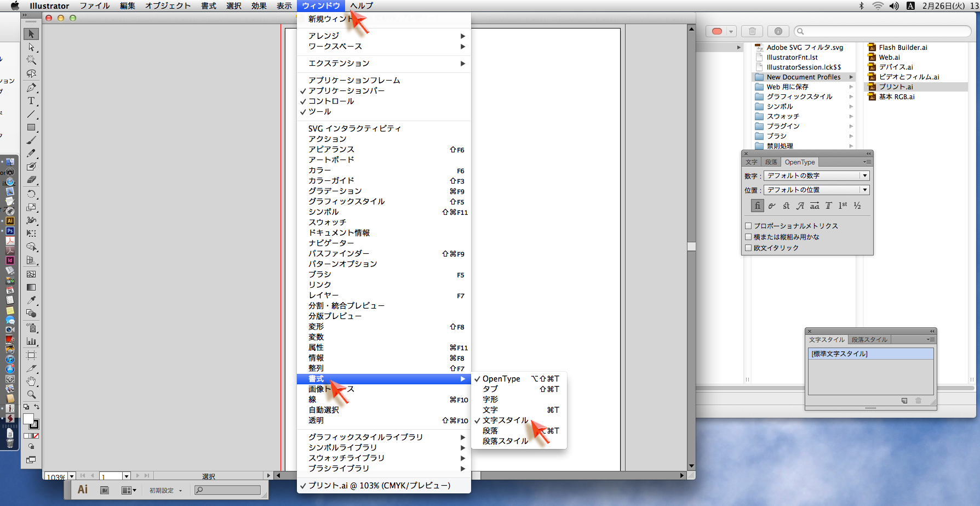Viewport: 980px width, 506px height.
Task: Toggle コントロール panel menu item
Action: click(x=383, y=101)
